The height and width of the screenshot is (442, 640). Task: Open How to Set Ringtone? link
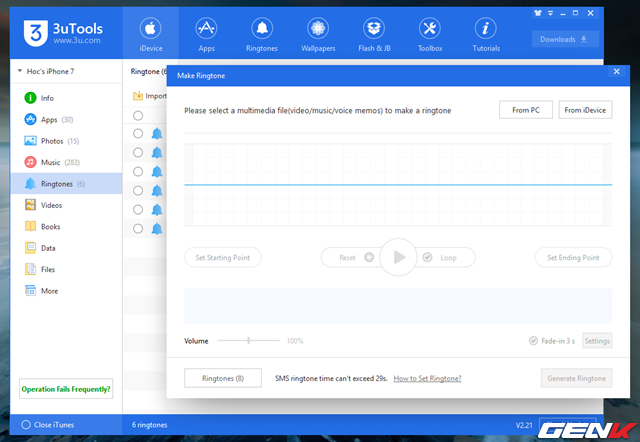pyautogui.click(x=427, y=378)
